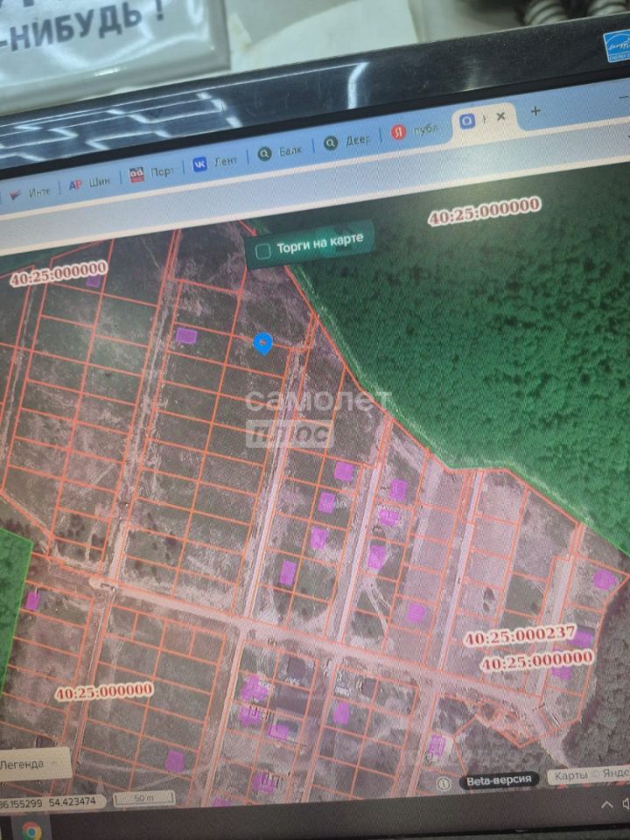Click the blue location pin marker
This screenshot has width=630, height=840.
pyautogui.click(x=262, y=344)
